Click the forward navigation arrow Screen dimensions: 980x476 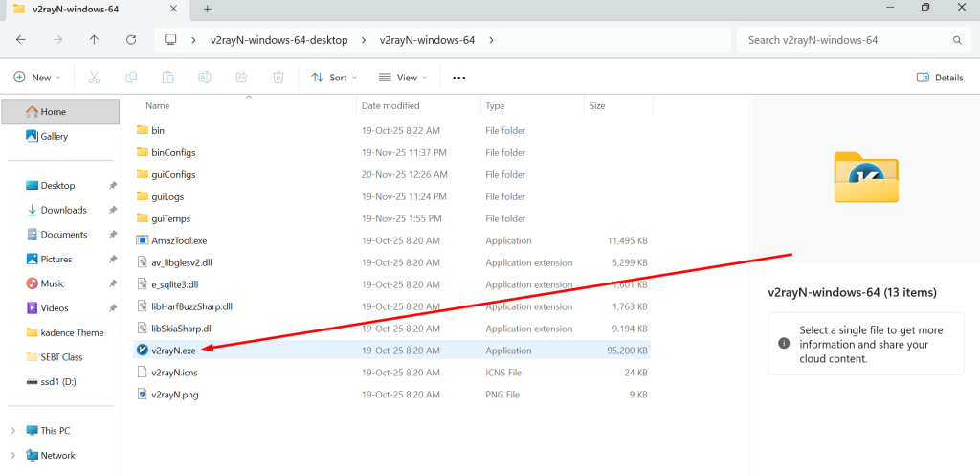57,40
